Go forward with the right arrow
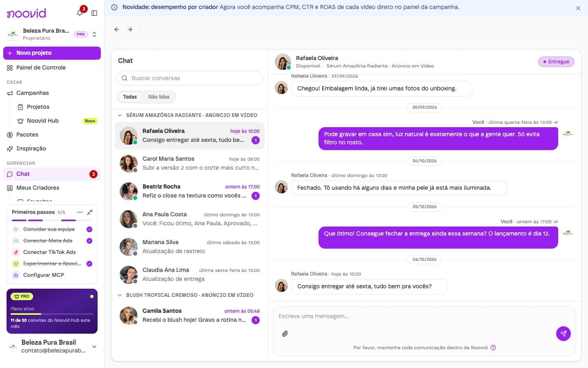Viewport: 588px width, 368px height. [x=130, y=29]
